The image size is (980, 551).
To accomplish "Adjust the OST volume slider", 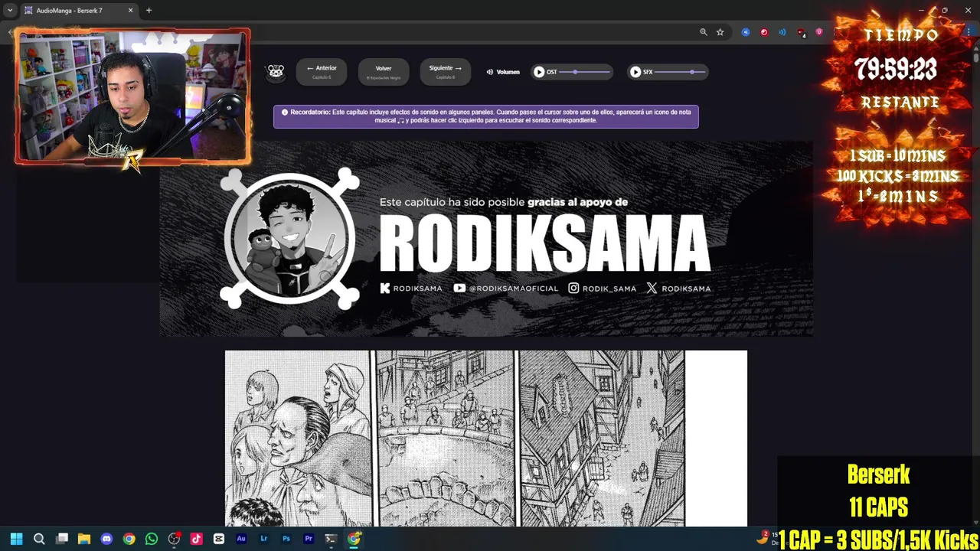I will (585, 72).
